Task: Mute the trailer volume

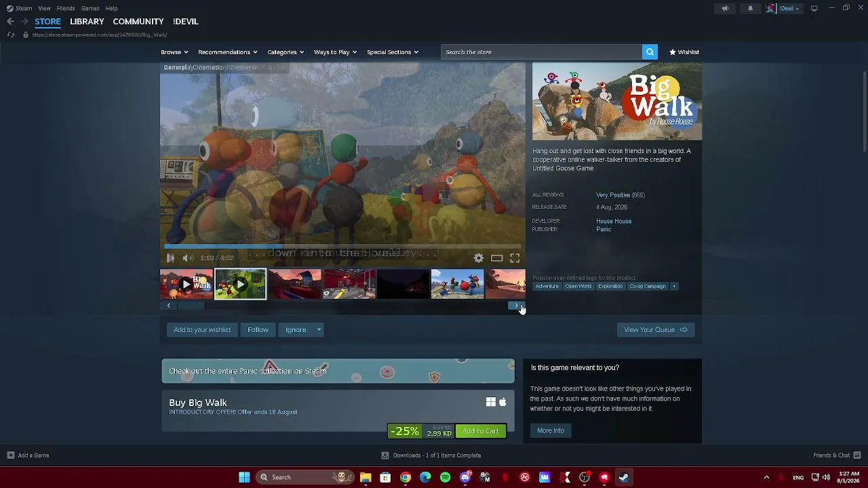Action: pos(188,258)
